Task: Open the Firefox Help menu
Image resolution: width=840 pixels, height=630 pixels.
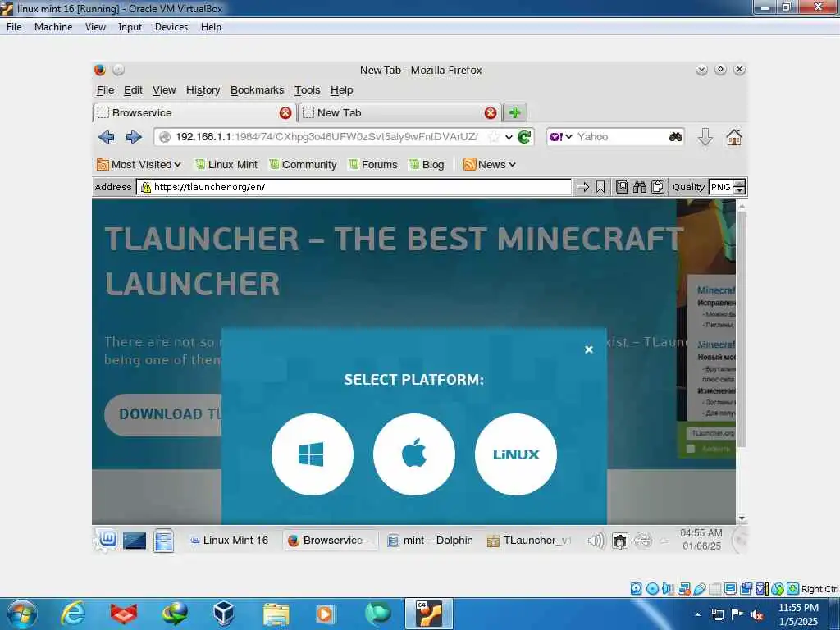Action: point(341,90)
